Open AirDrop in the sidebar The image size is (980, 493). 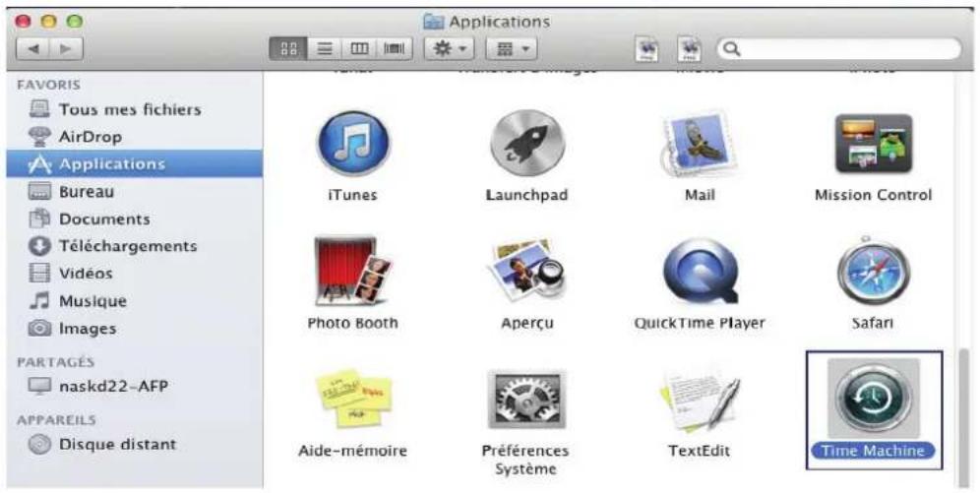click(x=135, y=137)
